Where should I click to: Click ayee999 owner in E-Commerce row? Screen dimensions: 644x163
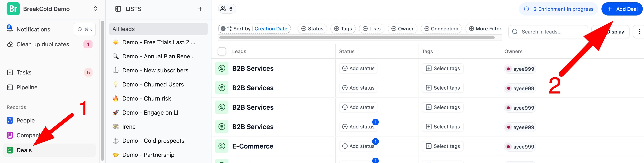[x=520, y=147]
